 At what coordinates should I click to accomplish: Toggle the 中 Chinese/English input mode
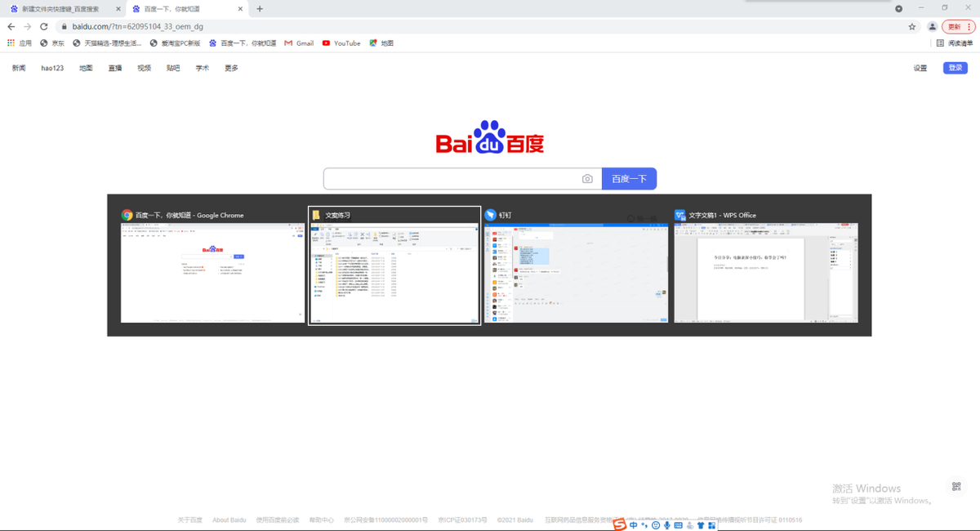634,525
